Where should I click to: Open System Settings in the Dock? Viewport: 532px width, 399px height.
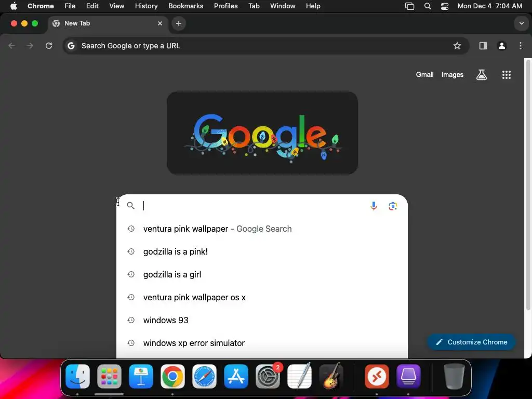268,377
